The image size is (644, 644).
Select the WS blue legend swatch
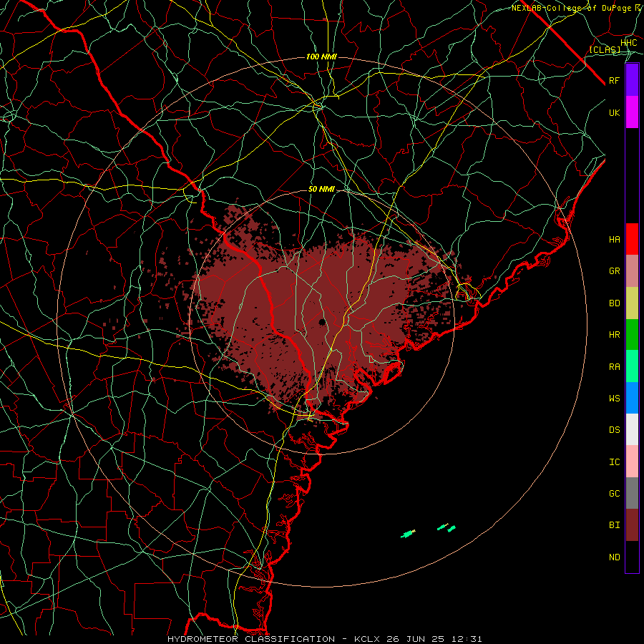[632, 398]
